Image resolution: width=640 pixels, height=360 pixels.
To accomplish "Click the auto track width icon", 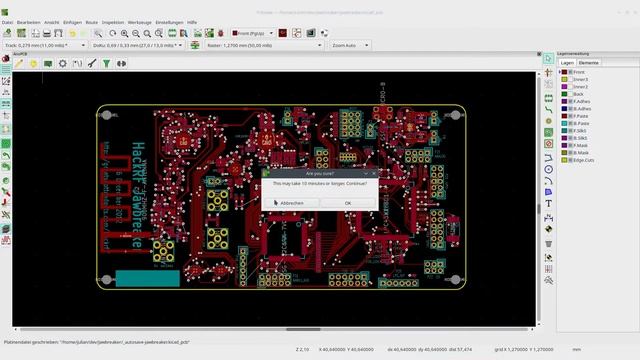I will (195, 45).
